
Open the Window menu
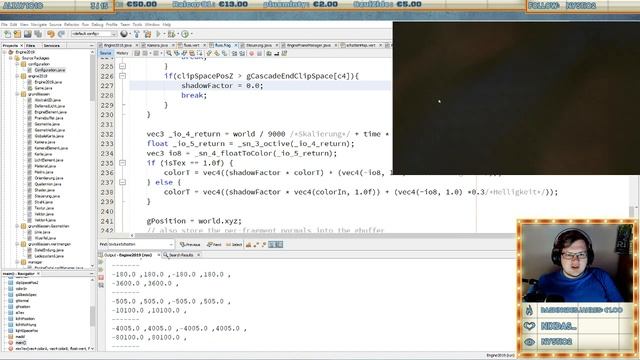152,25
